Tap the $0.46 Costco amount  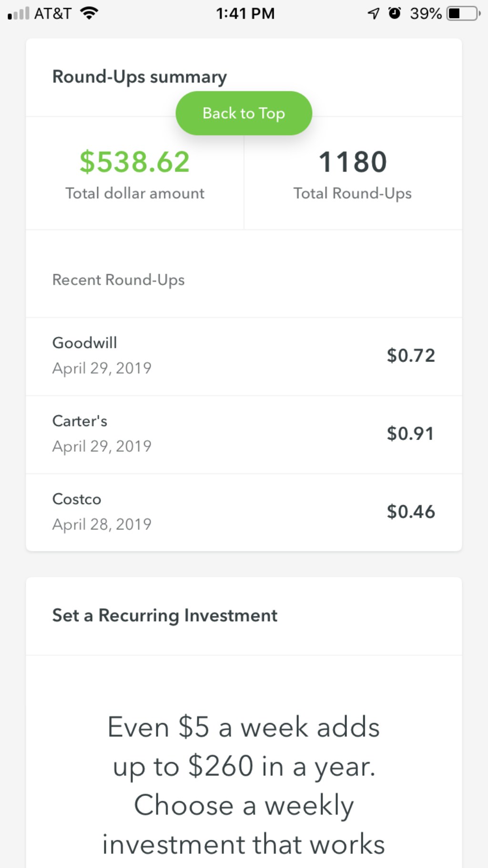410,512
